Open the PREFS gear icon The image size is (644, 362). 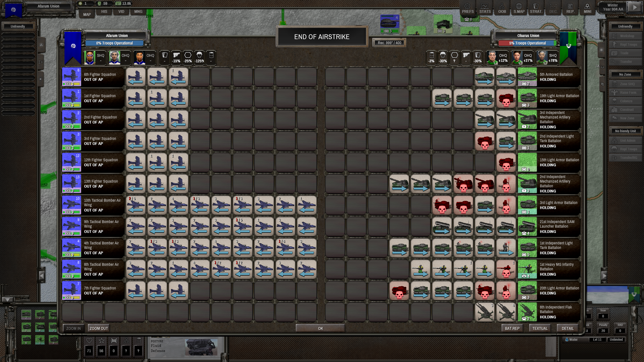[x=467, y=8]
